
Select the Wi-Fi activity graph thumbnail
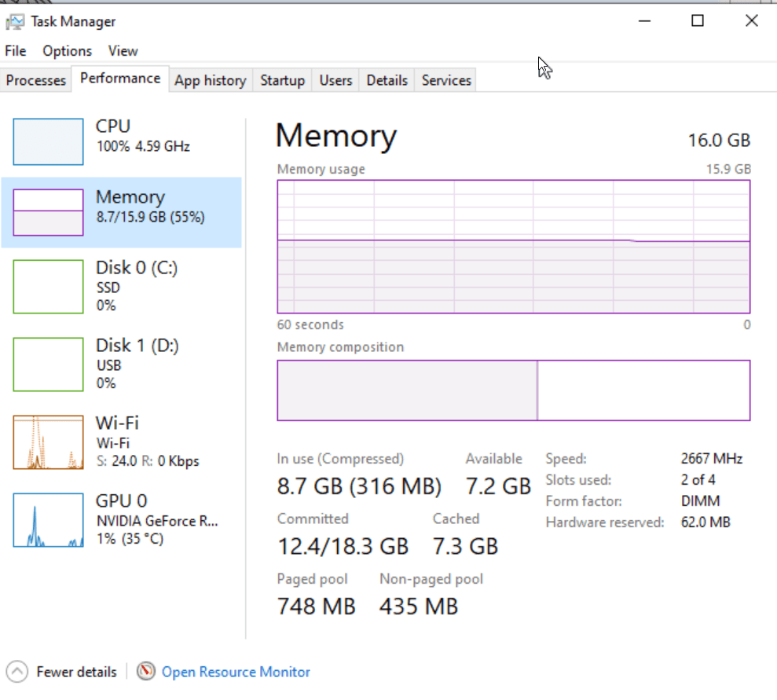click(48, 442)
